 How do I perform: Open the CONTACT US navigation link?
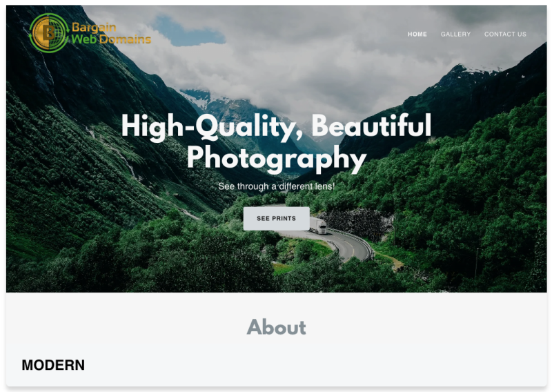[505, 35]
